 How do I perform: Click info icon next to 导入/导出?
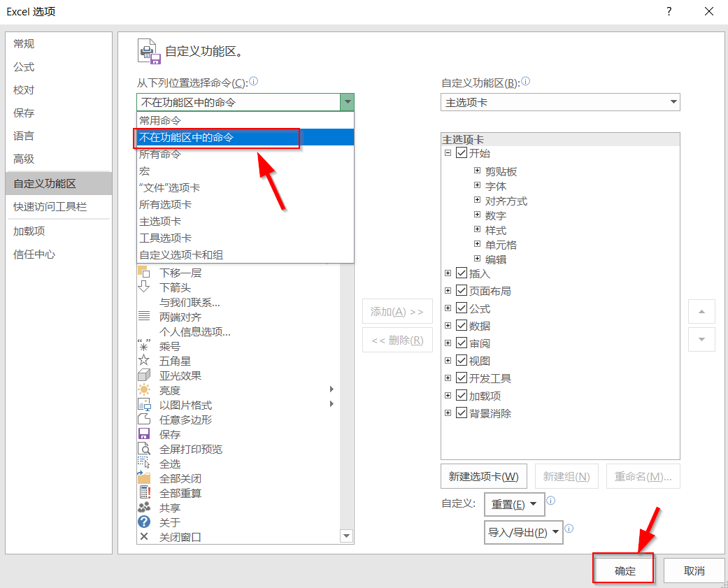pyautogui.click(x=569, y=529)
